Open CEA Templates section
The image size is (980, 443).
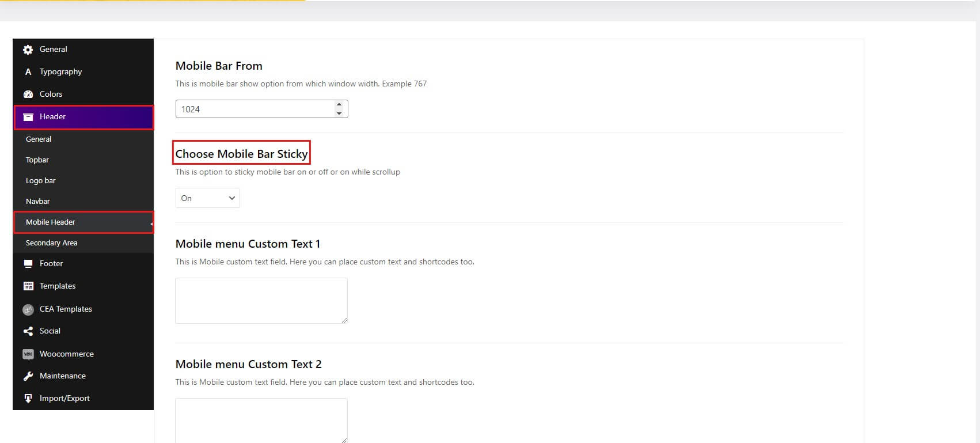click(x=66, y=309)
